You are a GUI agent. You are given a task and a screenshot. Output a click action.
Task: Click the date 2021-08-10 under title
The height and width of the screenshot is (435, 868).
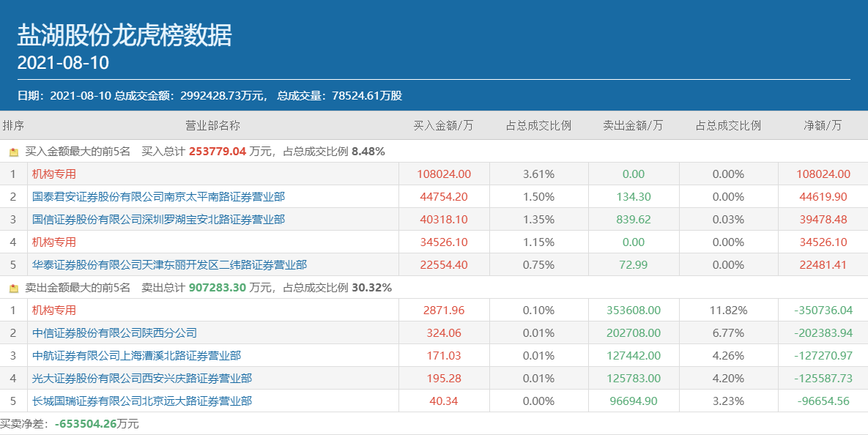pyautogui.click(x=63, y=62)
